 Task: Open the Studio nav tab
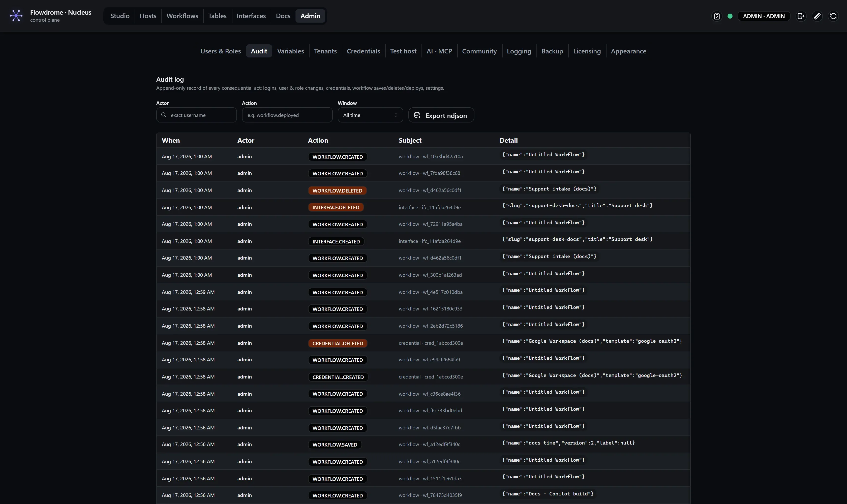(x=120, y=16)
